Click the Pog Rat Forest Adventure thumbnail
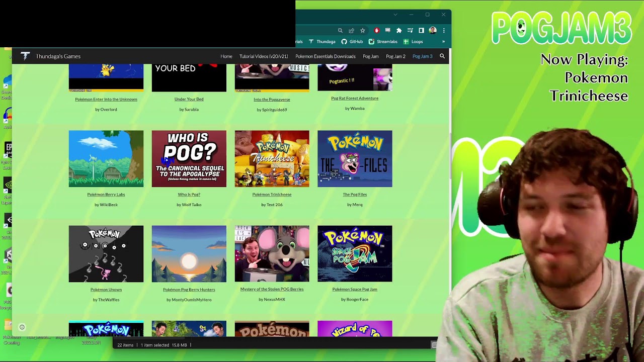Screen dimensions: 644x362 click(355, 77)
